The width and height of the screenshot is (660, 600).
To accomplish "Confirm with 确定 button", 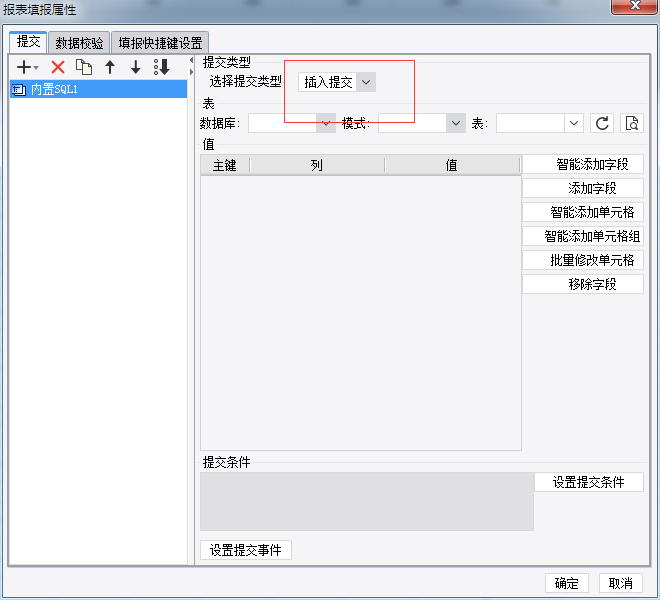I will [x=567, y=583].
